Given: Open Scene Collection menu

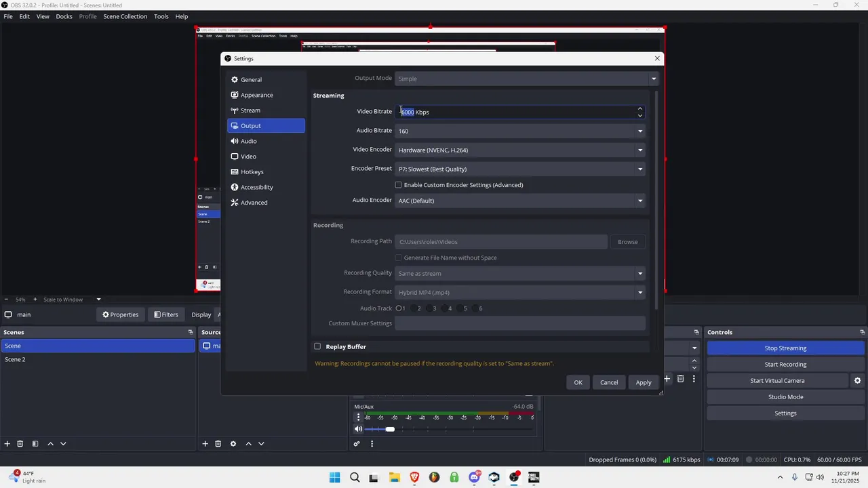Looking at the screenshot, I should [x=125, y=16].
